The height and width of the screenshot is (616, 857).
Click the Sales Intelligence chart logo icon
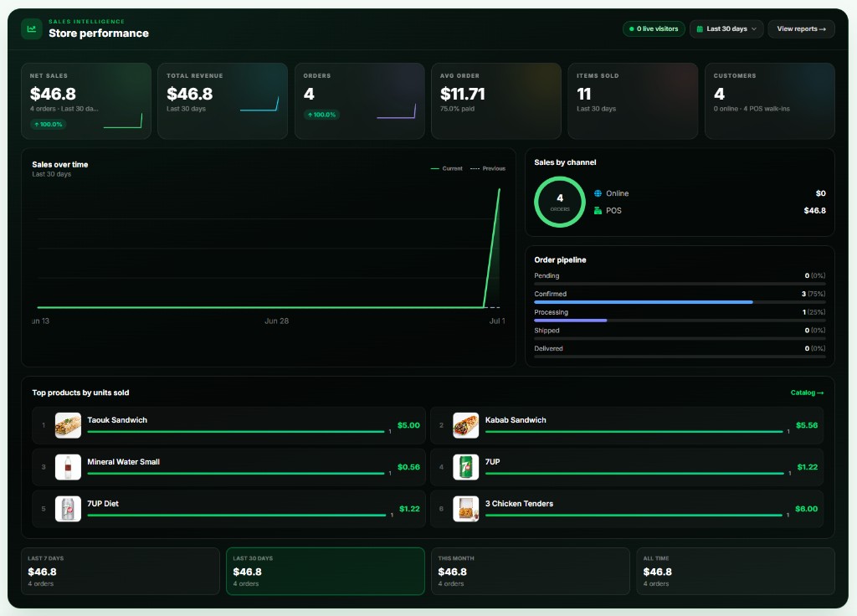point(32,29)
